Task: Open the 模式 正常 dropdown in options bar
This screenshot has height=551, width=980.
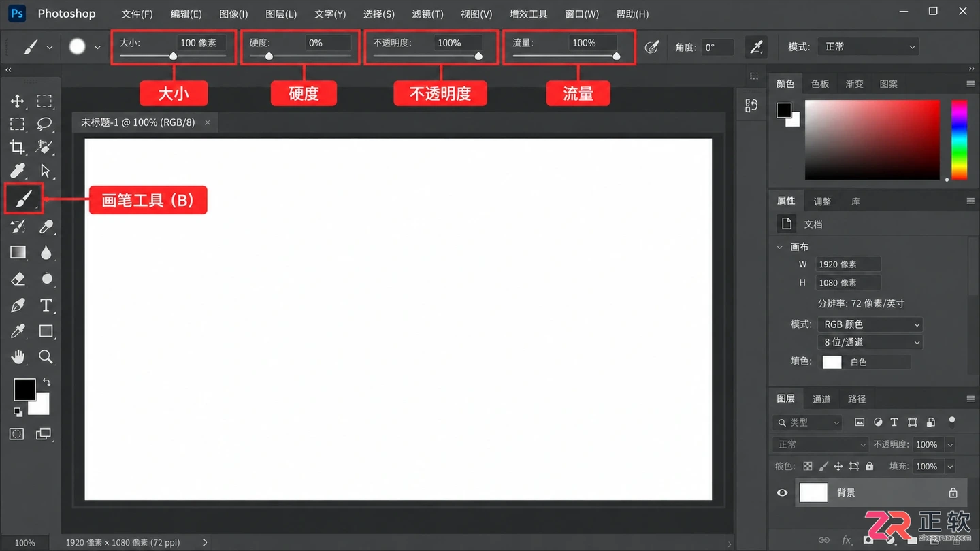Action: click(x=869, y=47)
